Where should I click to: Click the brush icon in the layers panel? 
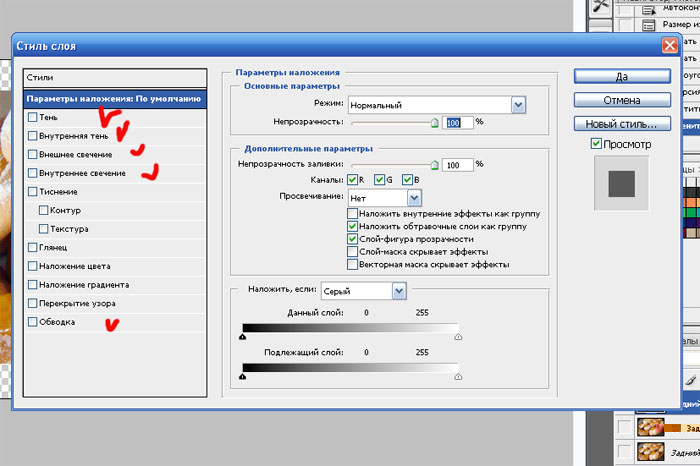coord(690,381)
